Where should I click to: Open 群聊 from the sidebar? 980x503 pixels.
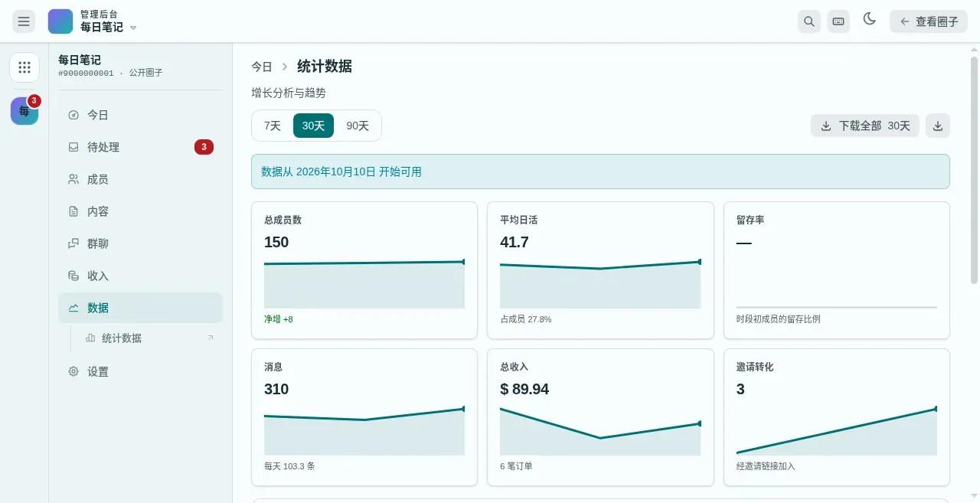(140, 243)
